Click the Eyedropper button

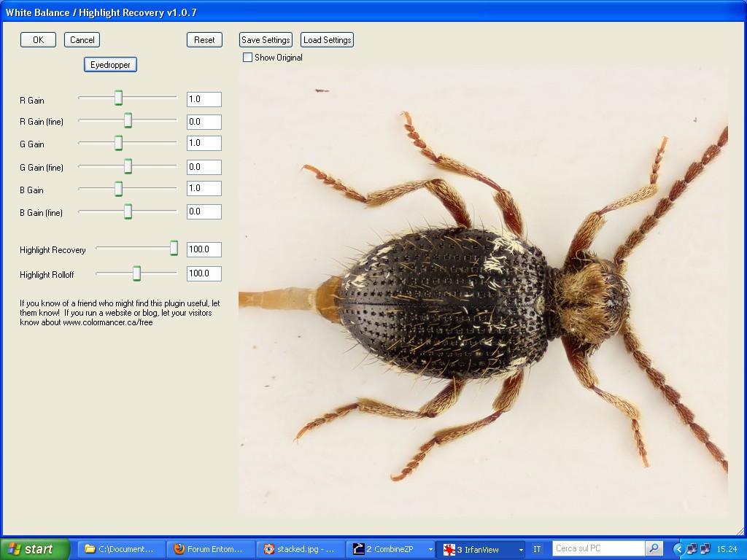point(110,65)
